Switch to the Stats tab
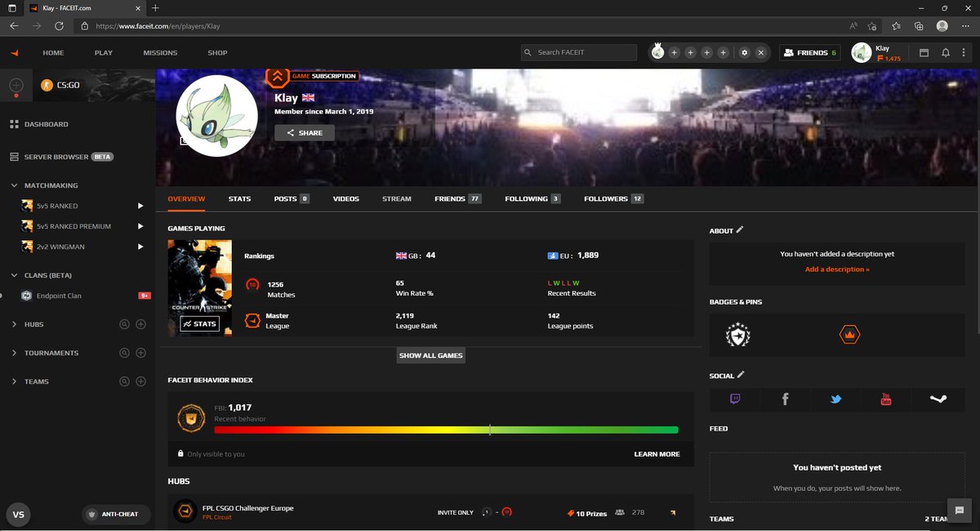Image resolution: width=980 pixels, height=531 pixels. pos(239,199)
